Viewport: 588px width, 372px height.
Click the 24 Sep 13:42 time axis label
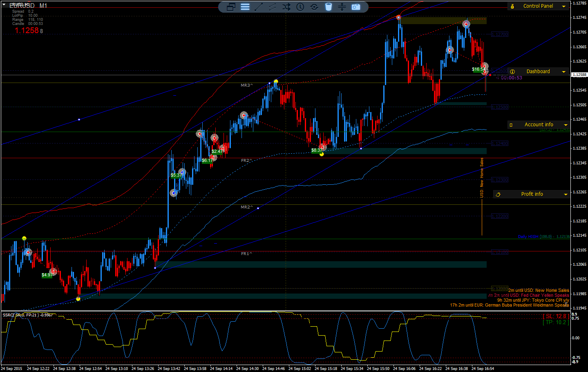click(x=169, y=369)
